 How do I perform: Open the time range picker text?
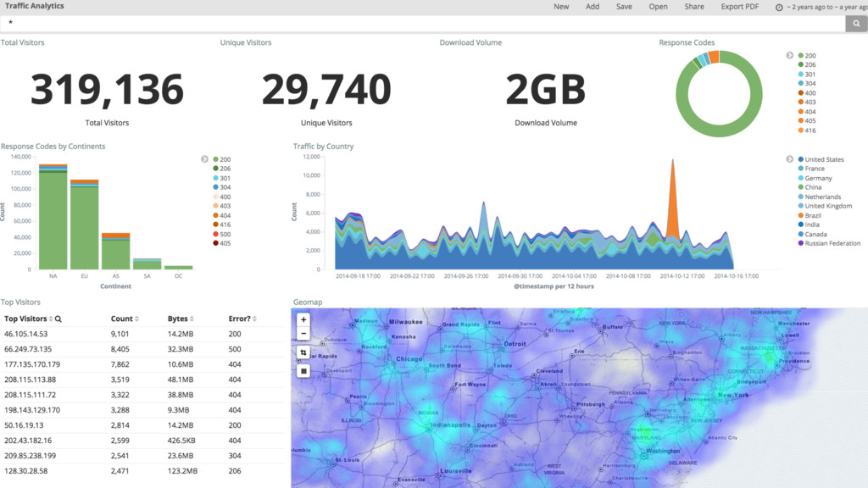coord(827,7)
